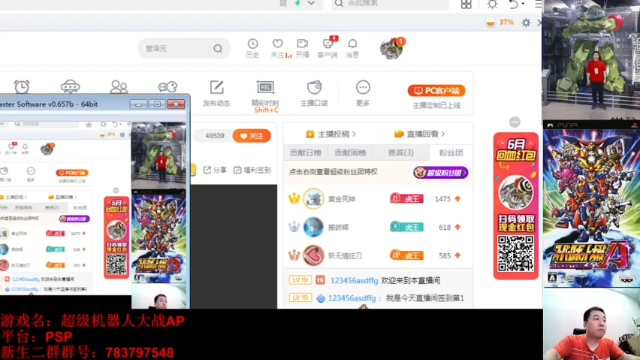Expand the 更多 more options menu

click(x=363, y=87)
